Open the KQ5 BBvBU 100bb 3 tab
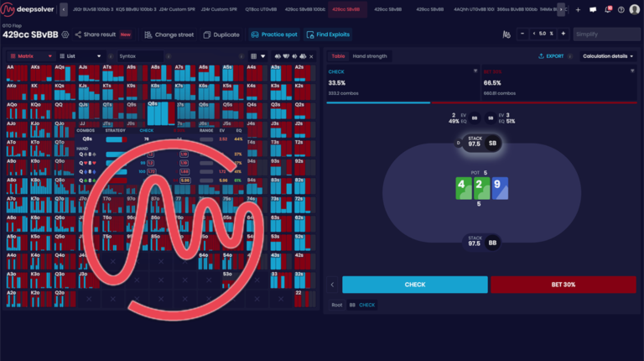Image resolution: width=644 pixels, height=361 pixels. 136,9
